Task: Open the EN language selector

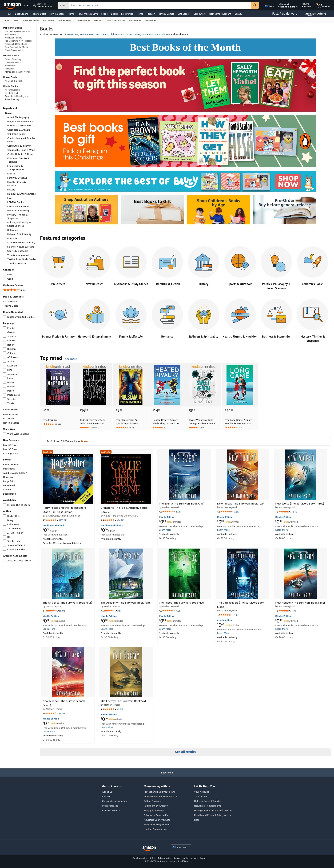Action: click(269, 6)
